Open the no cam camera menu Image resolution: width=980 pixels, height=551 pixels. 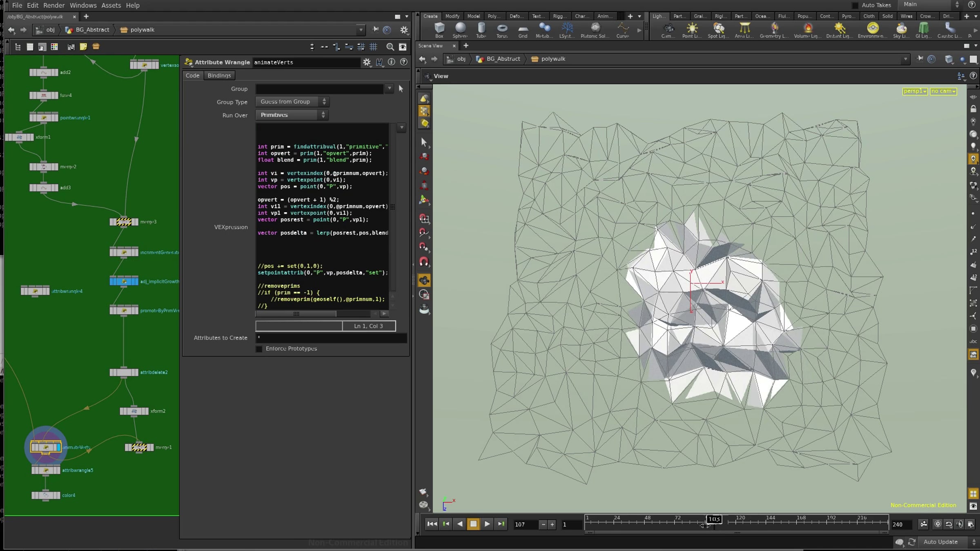coord(943,91)
